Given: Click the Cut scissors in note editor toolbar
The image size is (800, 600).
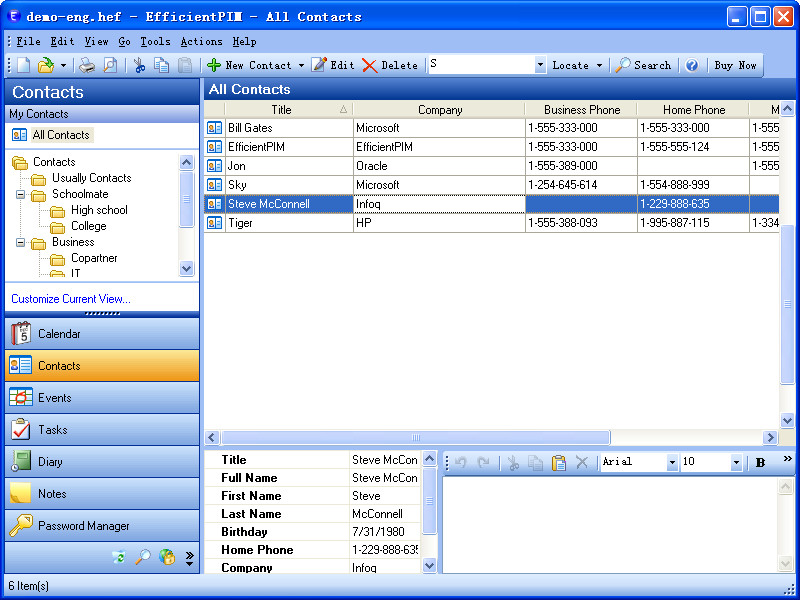Looking at the screenshot, I should 513,462.
